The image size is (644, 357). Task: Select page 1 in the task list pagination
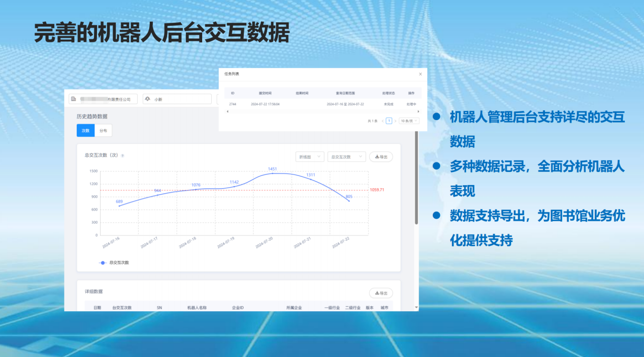point(389,121)
